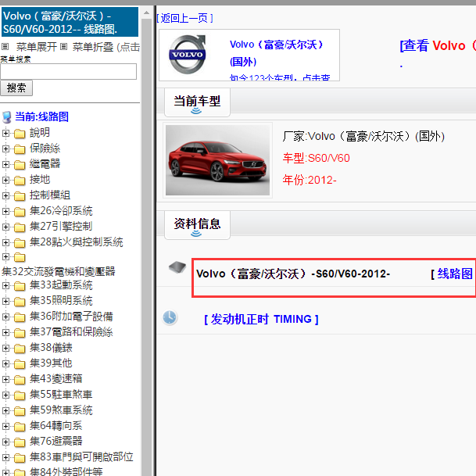Open the 集27引擎控制 tree entry
476x476 pixels.
coord(61,226)
